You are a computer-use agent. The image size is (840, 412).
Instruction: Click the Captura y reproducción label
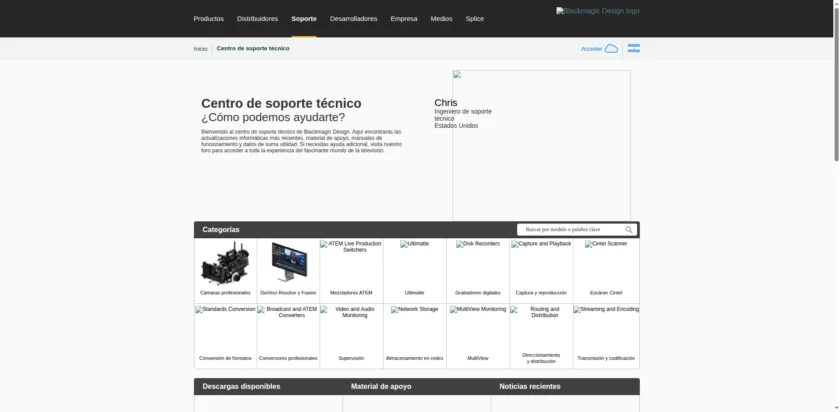541,293
